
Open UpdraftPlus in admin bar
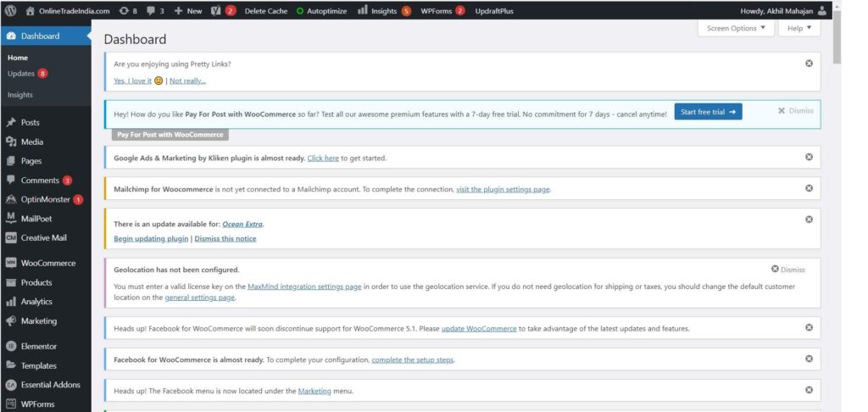point(494,10)
